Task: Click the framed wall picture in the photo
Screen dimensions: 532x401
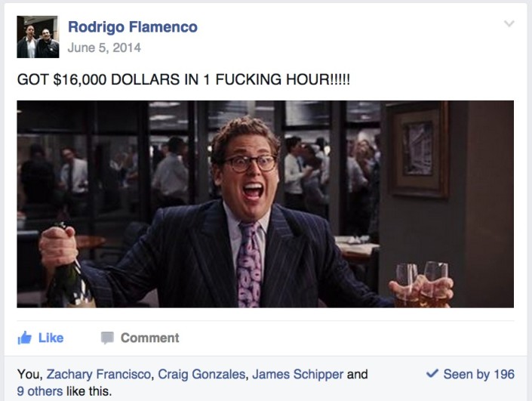Action: [x=418, y=150]
